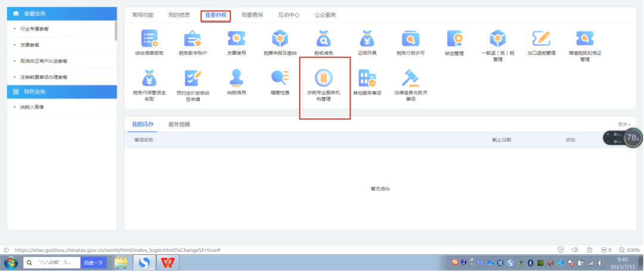Viewport: 644px width, 271px height.
Task: Open 出口退税管理 icon
Action: coord(541,39)
